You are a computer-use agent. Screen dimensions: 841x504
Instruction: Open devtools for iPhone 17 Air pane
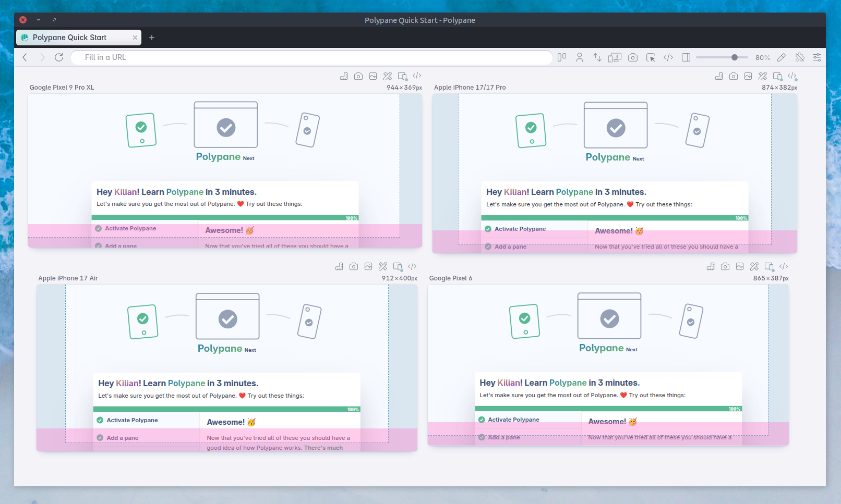pyautogui.click(x=412, y=266)
